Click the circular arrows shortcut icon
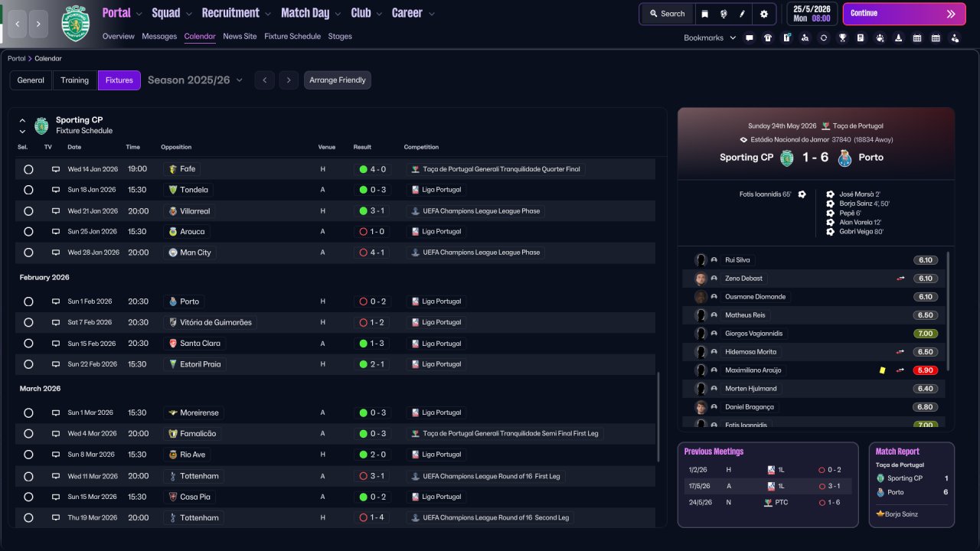 (823, 37)
